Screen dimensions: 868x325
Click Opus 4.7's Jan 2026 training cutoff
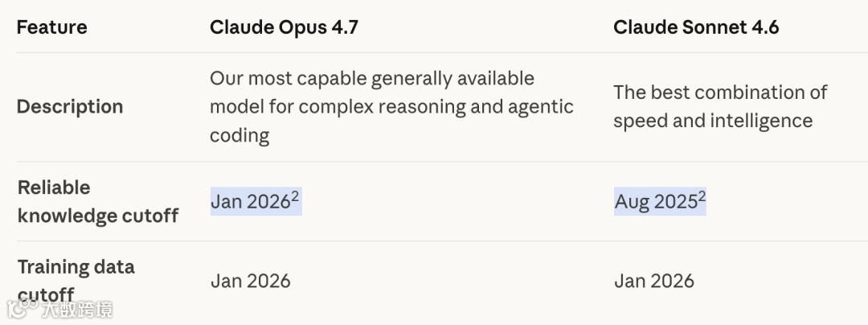click(x=250, y=281)
